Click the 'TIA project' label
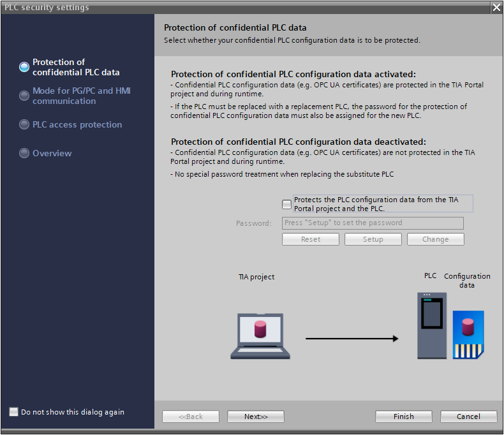Image resolution: width=504 pixels, height=435 pixels. pos(256,277)
